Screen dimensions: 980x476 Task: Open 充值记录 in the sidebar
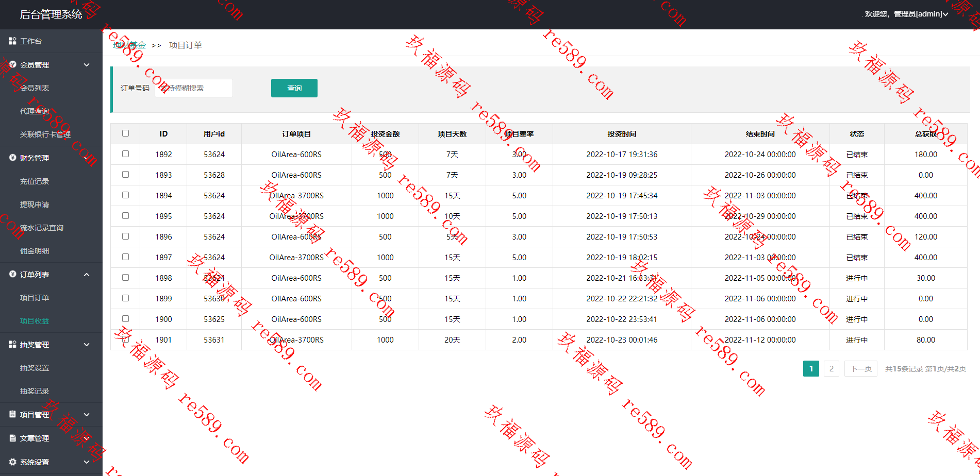tap(35, 181)
